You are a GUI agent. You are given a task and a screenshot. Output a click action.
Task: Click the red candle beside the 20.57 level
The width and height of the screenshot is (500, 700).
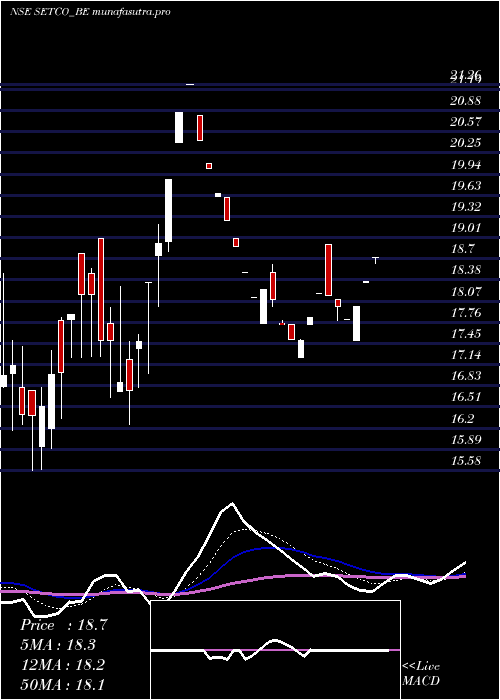pos(200,128)
